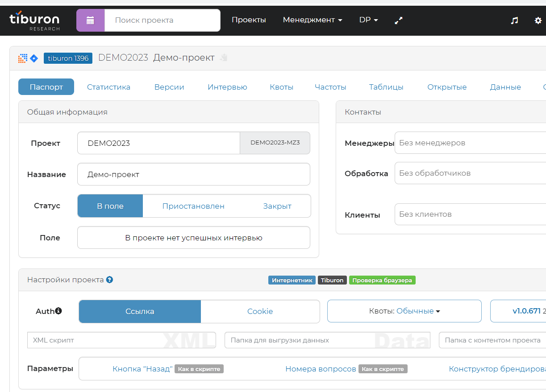Click the v1.0.671 version button
This screenshot has height=392, width=546.
pyautogui.click(x=518, y=311)
